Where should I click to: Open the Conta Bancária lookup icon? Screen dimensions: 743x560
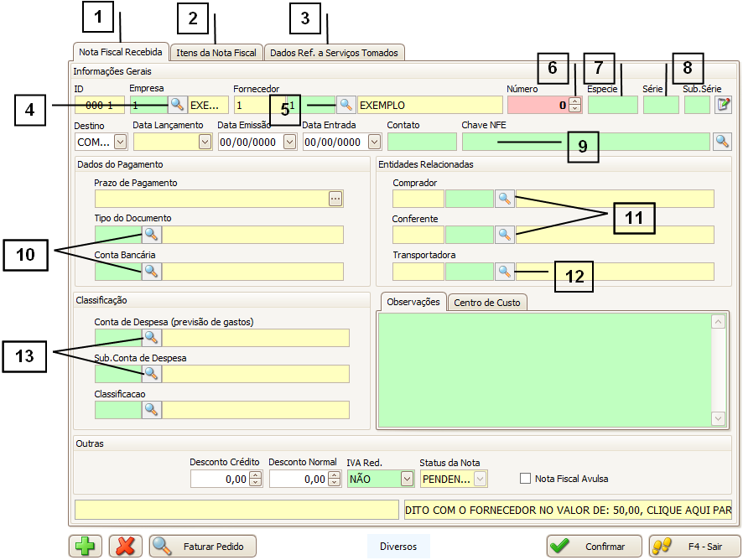(151, 272)
